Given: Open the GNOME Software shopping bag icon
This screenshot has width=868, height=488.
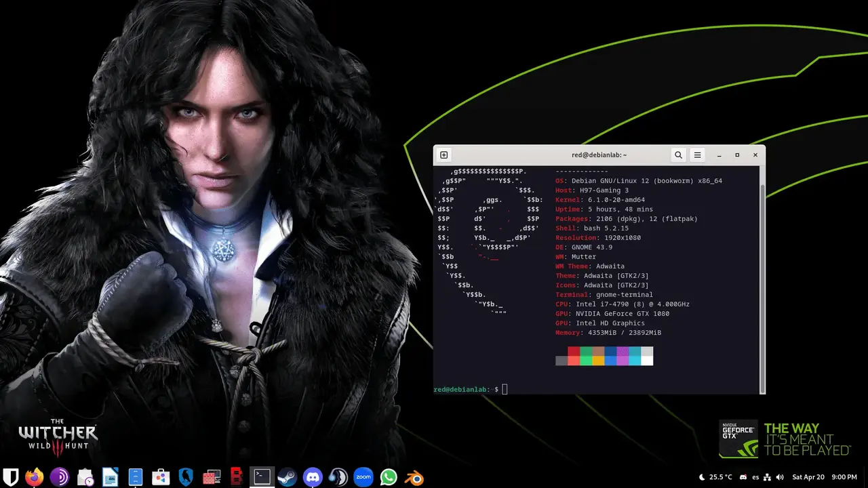Looking at the screenshot, I should (x=160, y=477).
